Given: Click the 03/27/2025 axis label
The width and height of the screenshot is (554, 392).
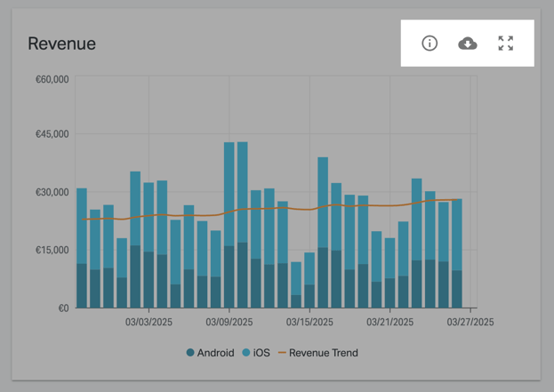Looking at the screenshot, I should pos(470,322).
